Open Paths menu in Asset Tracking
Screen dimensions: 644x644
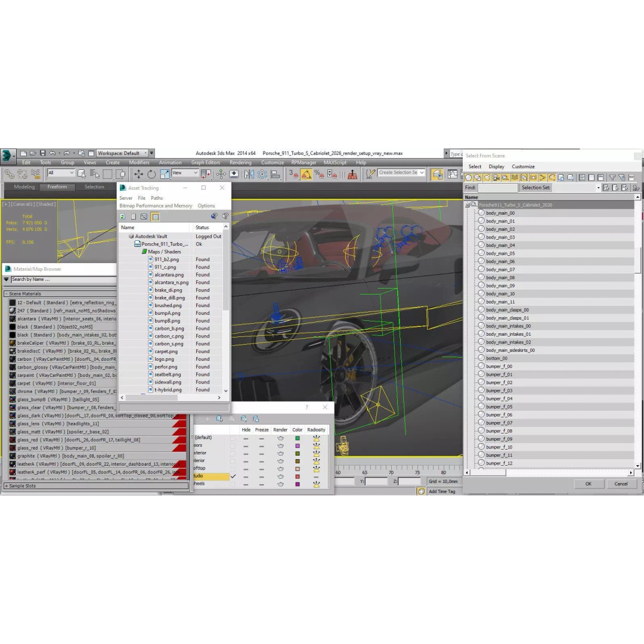[157, 198]
